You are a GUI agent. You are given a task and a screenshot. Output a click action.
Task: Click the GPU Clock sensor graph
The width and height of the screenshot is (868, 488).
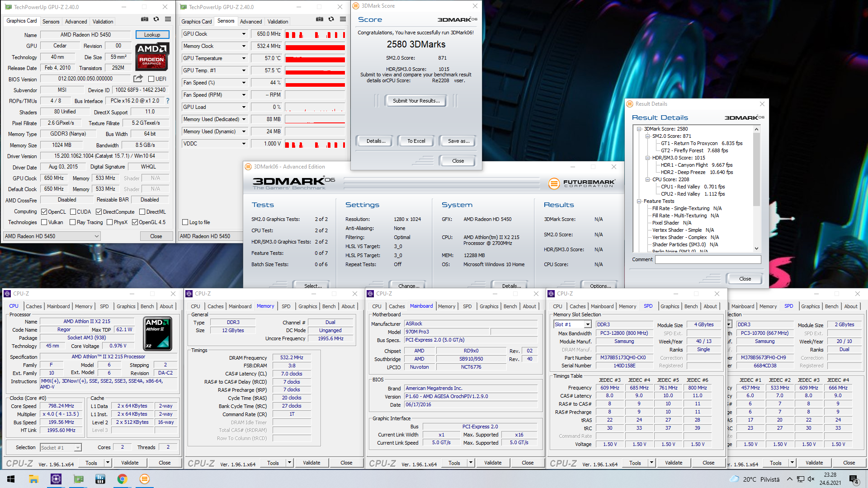pos(315,34)
